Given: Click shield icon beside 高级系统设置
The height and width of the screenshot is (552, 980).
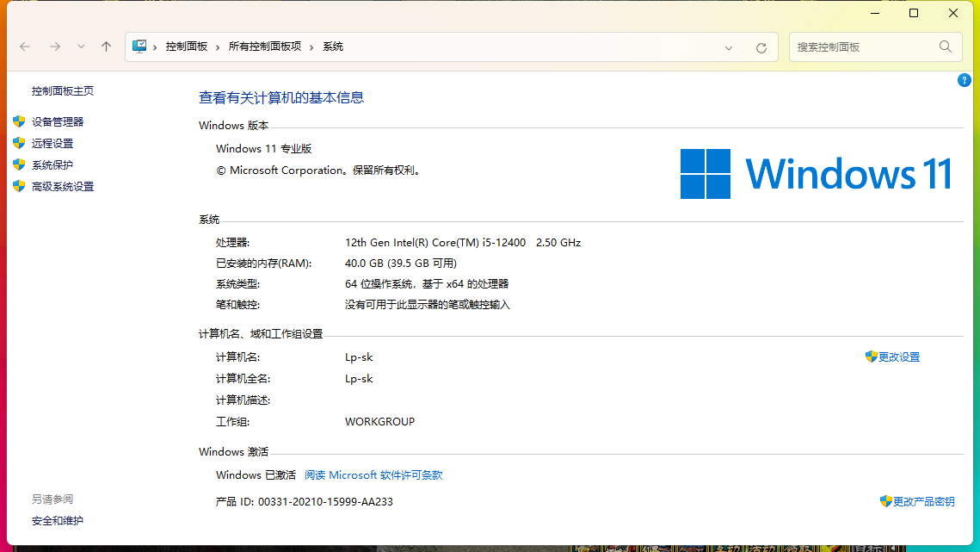Looking at the screenshot, I should pos(20,187).
